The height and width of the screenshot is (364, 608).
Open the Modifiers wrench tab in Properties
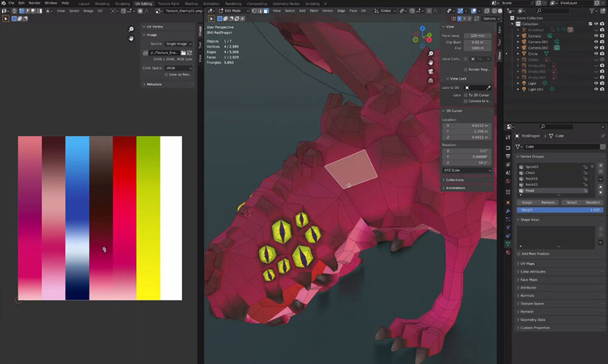tap(508, 210)
